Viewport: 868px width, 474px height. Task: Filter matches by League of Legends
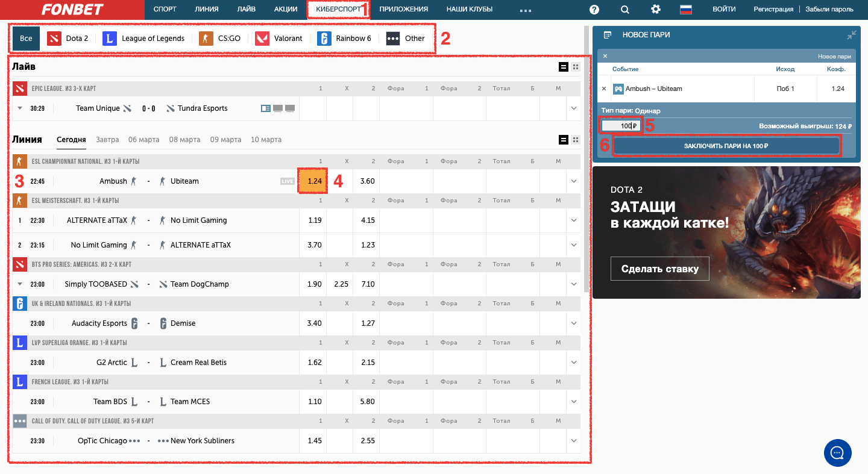click(143, 39)
